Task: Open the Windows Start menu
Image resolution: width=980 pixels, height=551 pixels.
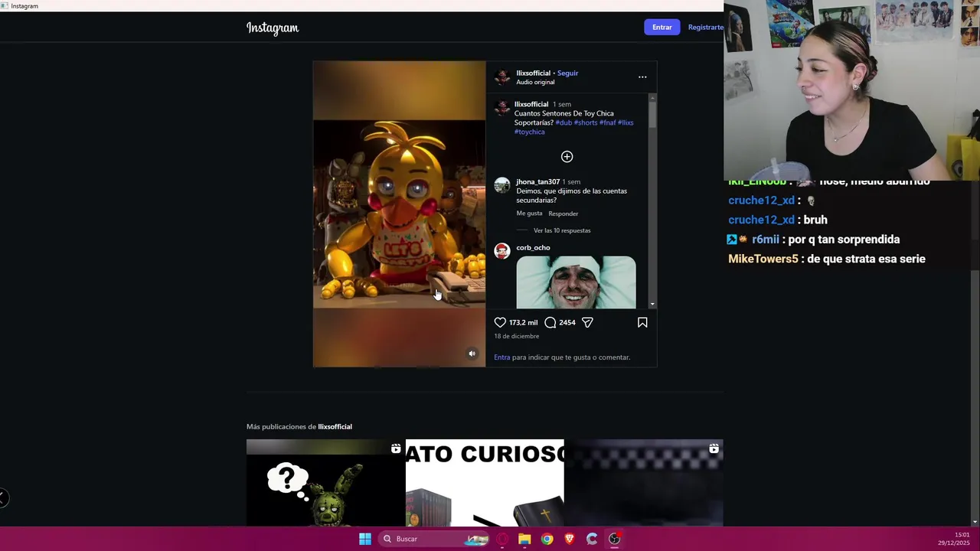Action: pyautogui.click(x=365, y=539)
